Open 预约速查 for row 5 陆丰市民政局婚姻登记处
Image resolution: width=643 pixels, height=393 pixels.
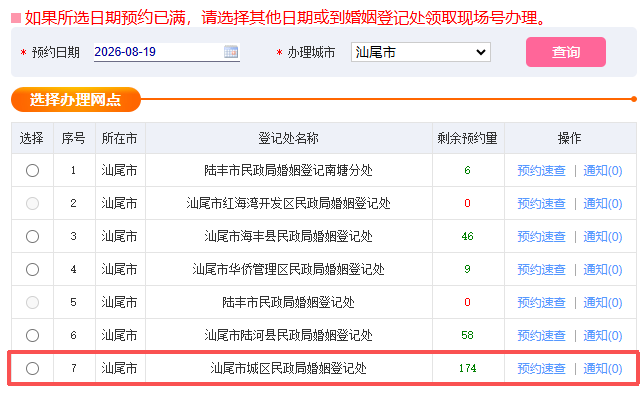click(x=541, y=302)
